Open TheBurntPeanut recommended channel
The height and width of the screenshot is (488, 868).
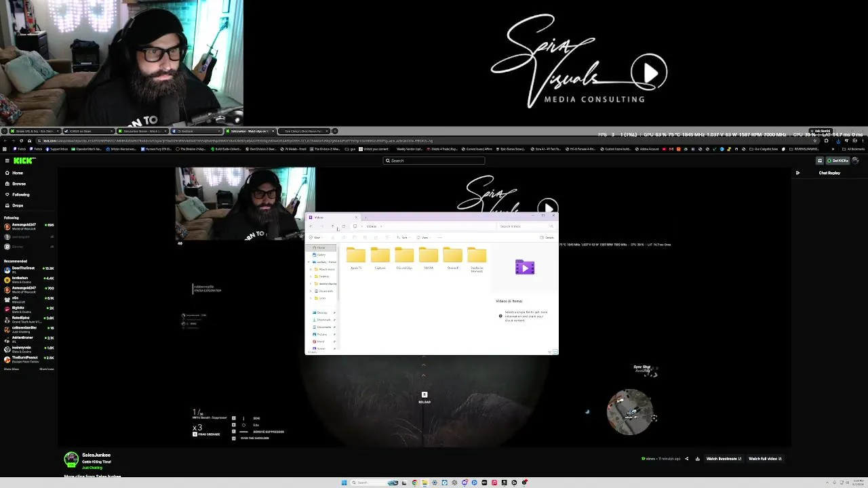point(28,359)
